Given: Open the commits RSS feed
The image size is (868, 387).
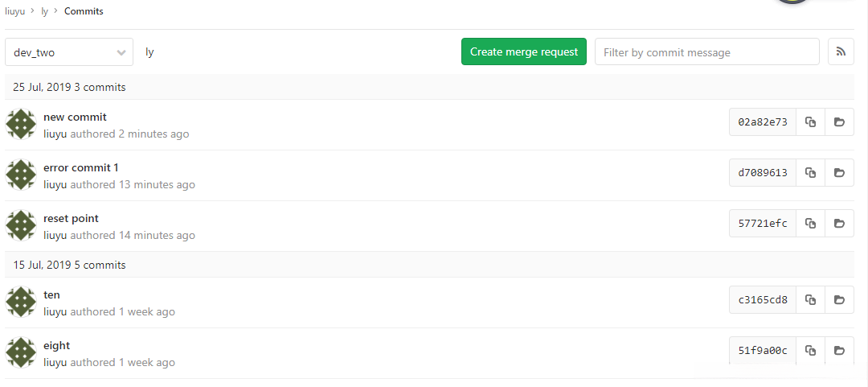Looking at the screenshot, I should click(x=841, y=51).
